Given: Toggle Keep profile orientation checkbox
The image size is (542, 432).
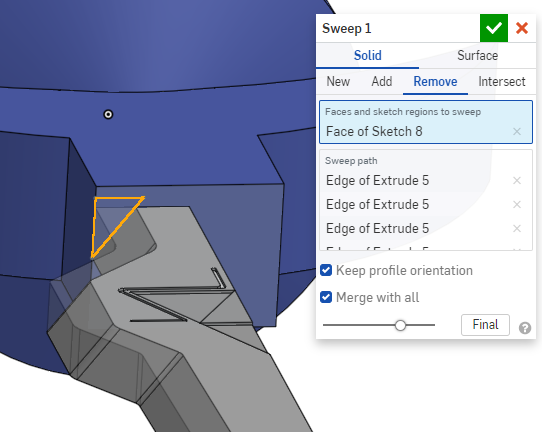Looking at the screenshot, I should coord(326,270).
